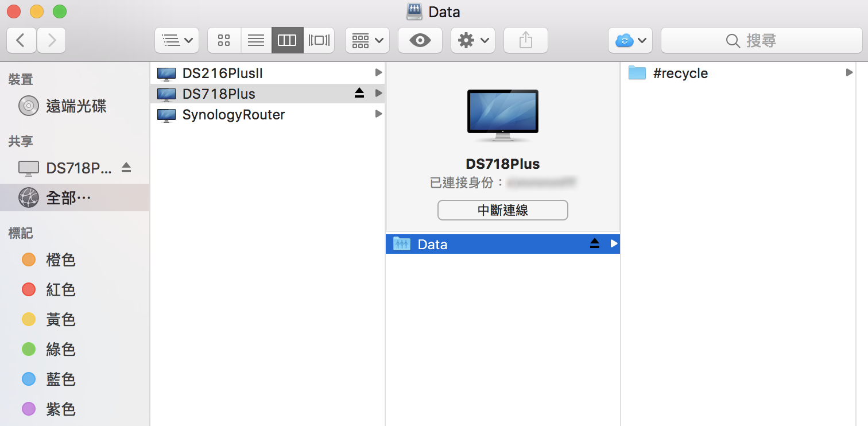Image resolution: width=868 pixels, height=426 pixels.
Task: Select the red 紅色 tag
Action: point(60,290)
